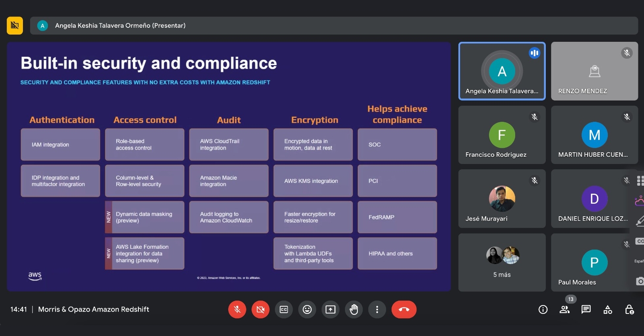The image size is (644, 336).
Task: Click the 'Amazon Macie integration' box
Action: click(x=229, y=181)
